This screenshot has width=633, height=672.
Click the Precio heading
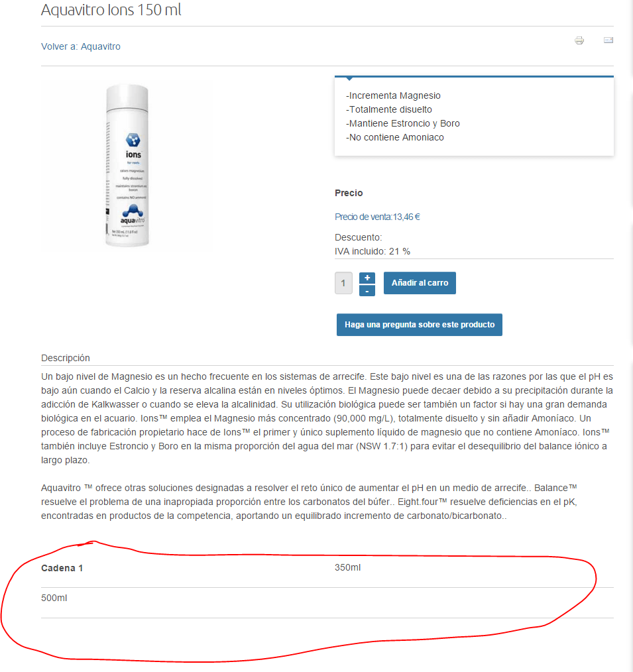point(349,193)
